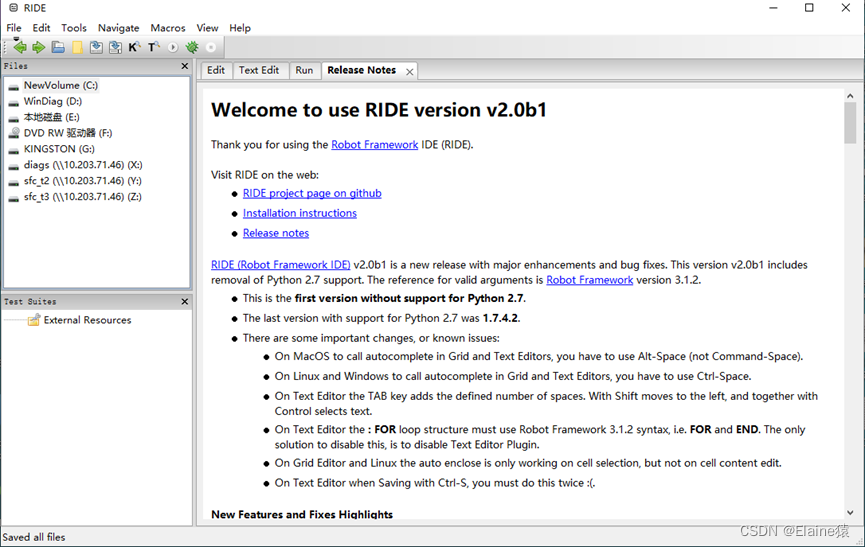
Task: Select NewVolume (C:) drive
Action: [x=61, y=85]
